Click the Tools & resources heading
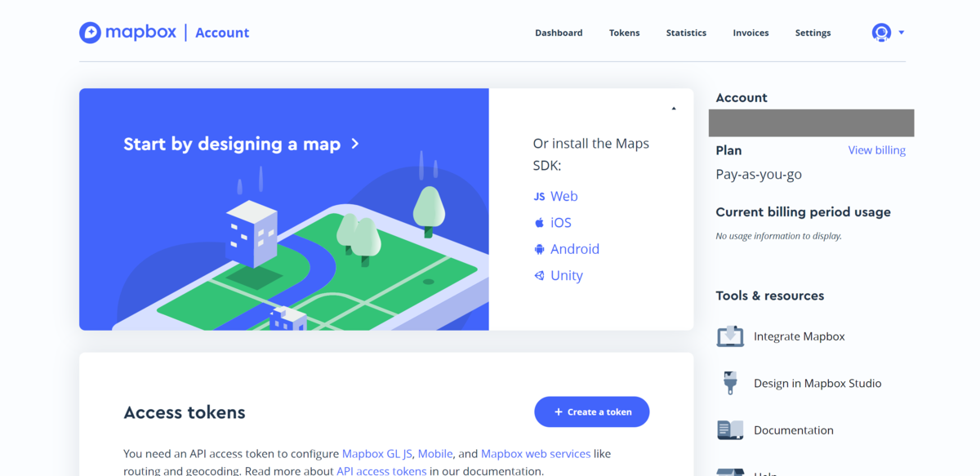The width and height of the screenshot is (980, 476). coord(770,296)
